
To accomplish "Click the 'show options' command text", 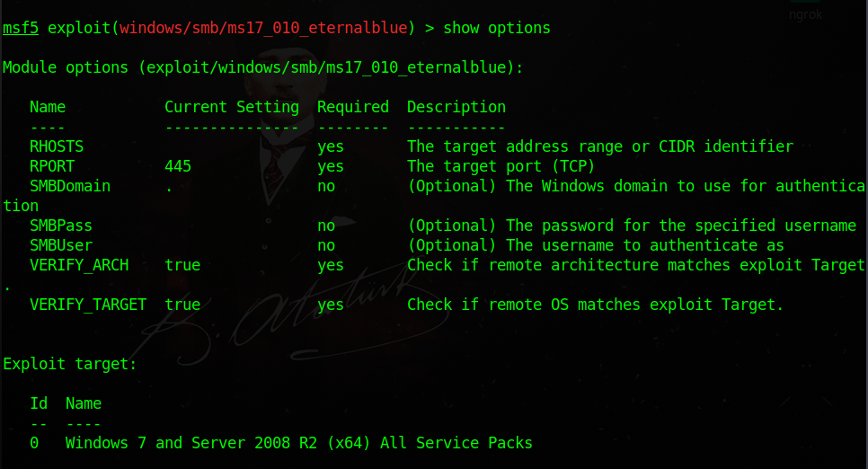I will 497,28.
